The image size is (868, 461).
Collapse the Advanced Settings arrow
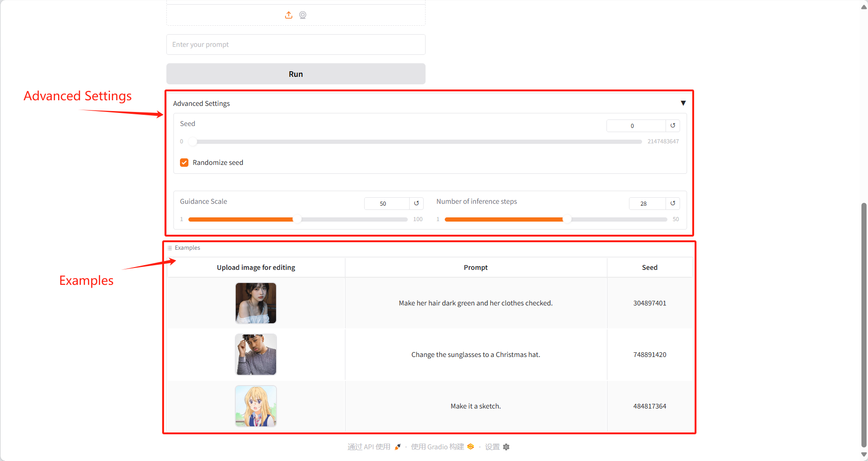pos(683,103)
